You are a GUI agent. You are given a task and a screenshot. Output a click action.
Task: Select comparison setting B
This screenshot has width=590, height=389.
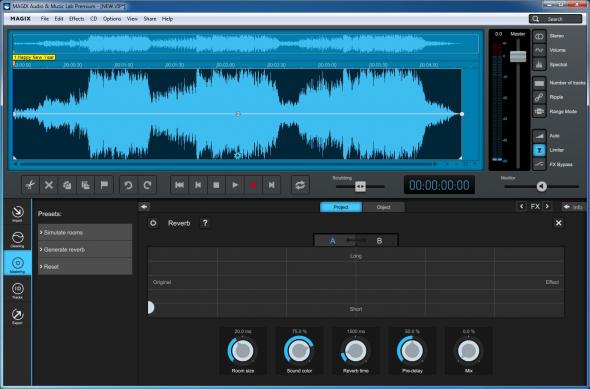(379, 241)
